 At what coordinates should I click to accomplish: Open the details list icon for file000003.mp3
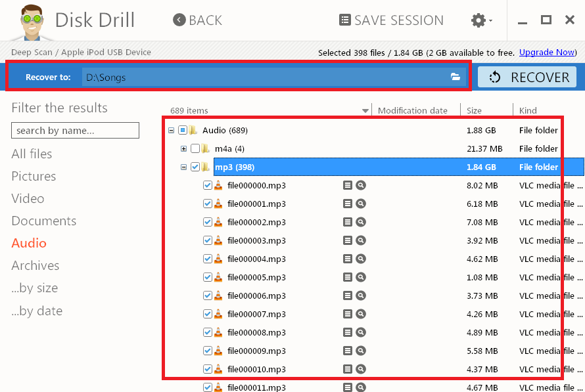point(348,241)
